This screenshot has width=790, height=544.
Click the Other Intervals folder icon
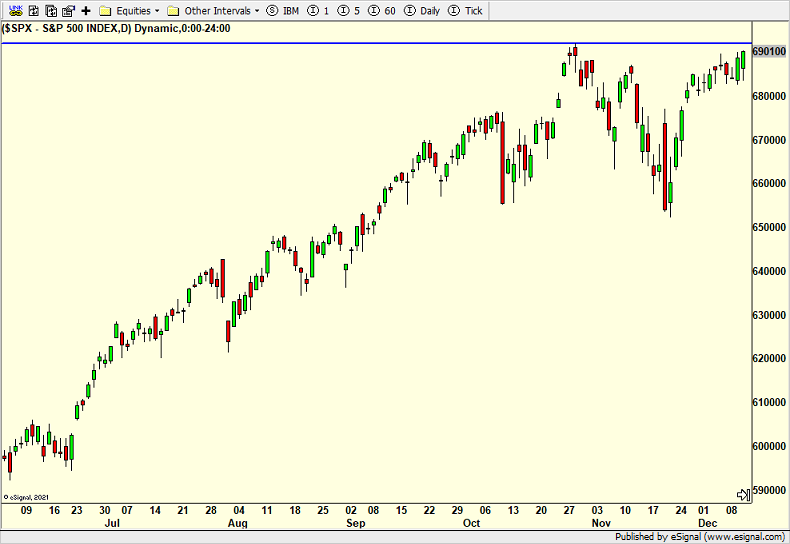(174, 11)
